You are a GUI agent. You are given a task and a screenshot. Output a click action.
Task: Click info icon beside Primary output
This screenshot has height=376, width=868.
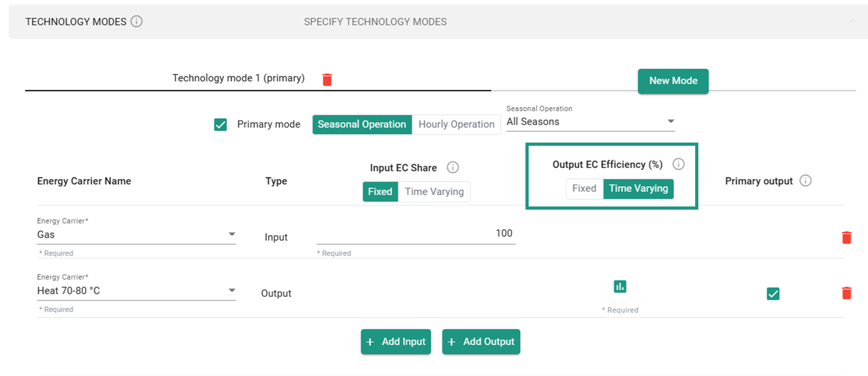point(805,181)
